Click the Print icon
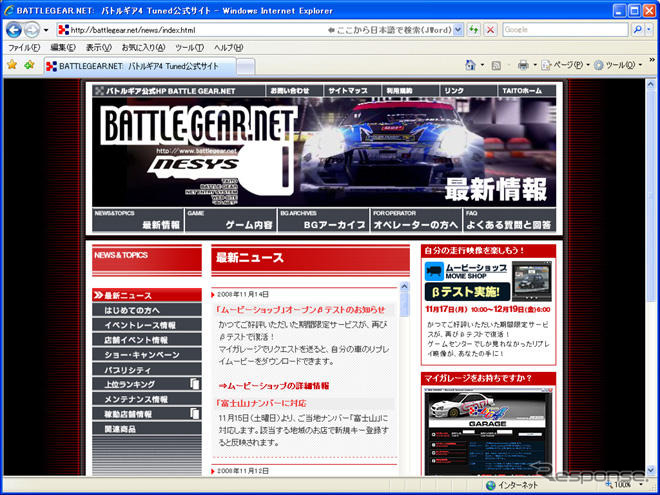The image size is (660, 495). 523,65
